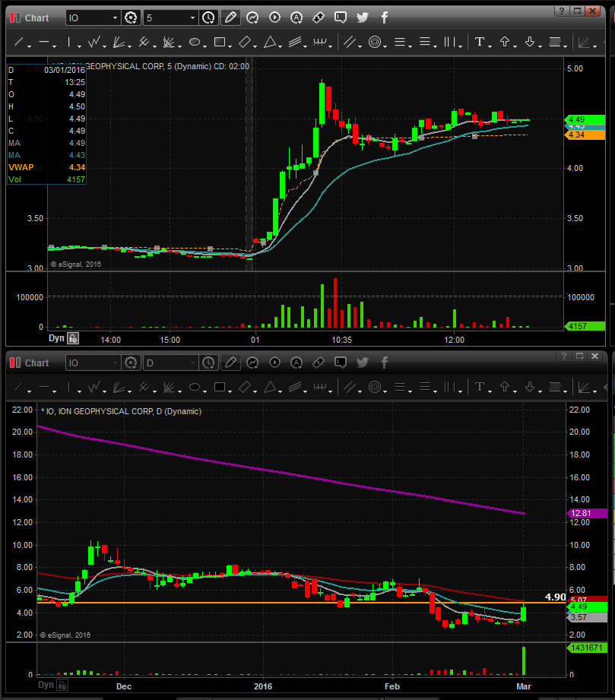615x700 pixels.
Task: Share the bottom chart on Twitter
Action: coord(362,363)
